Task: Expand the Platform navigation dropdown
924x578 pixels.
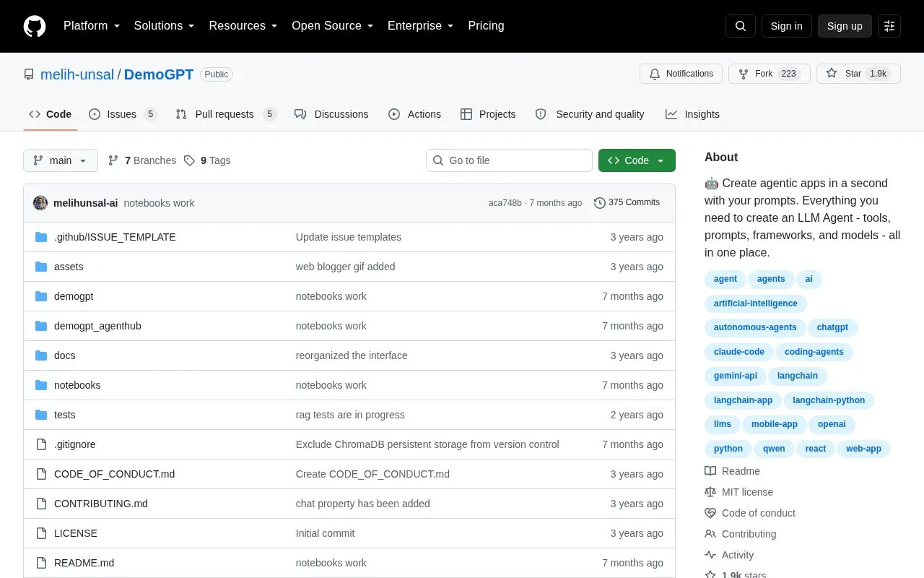Action: (x=92, y=26)
